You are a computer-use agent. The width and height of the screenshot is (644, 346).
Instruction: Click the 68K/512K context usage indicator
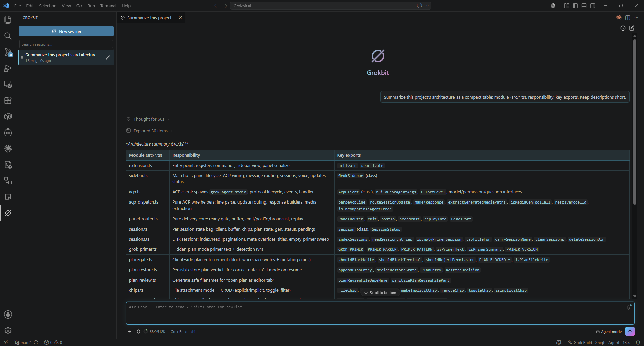(x=155, y=332)
